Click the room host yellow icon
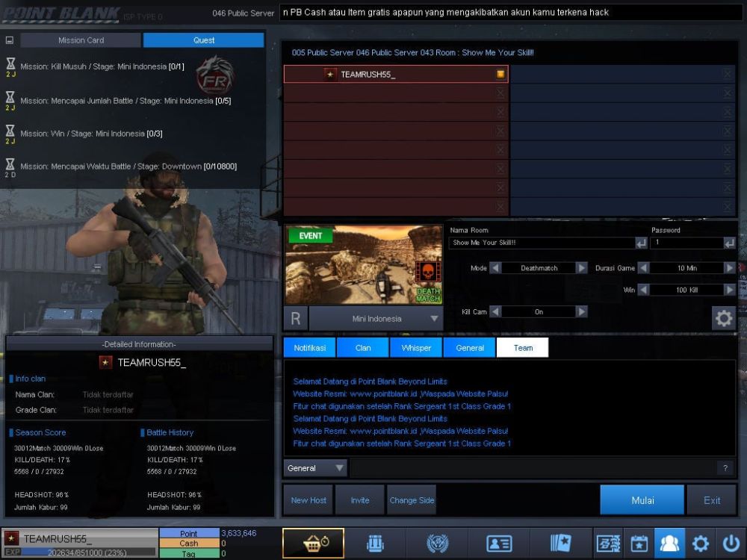Screen dimensions: 747x560 point(500,74)
